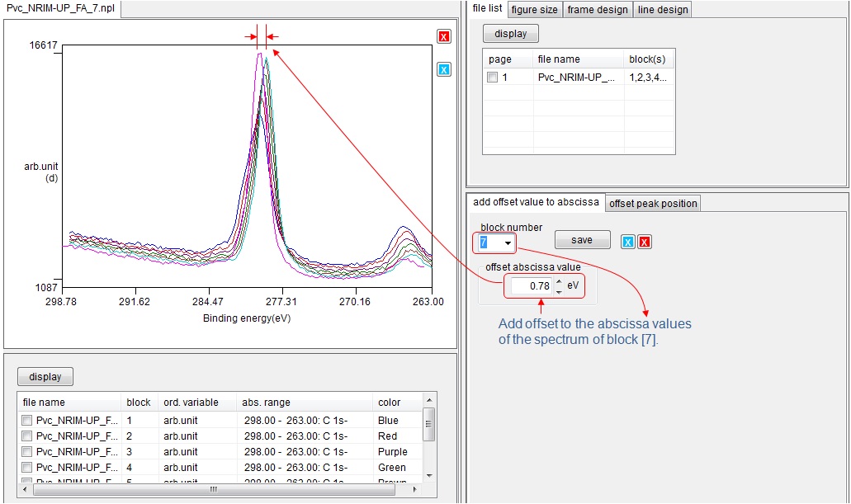Click the offset abscissa value field
The width and height of the screenshot is (851, 504).
coord(532,286)
